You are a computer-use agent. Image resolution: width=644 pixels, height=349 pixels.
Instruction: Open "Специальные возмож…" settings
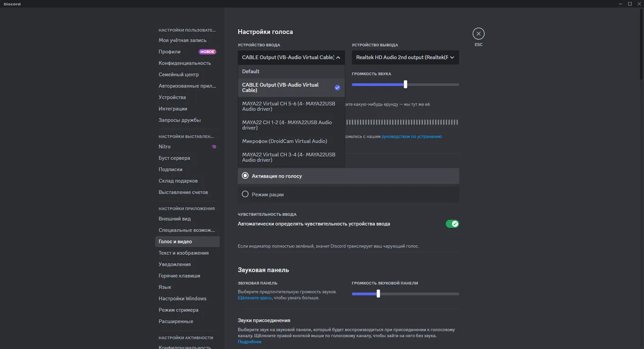(188, 230)
